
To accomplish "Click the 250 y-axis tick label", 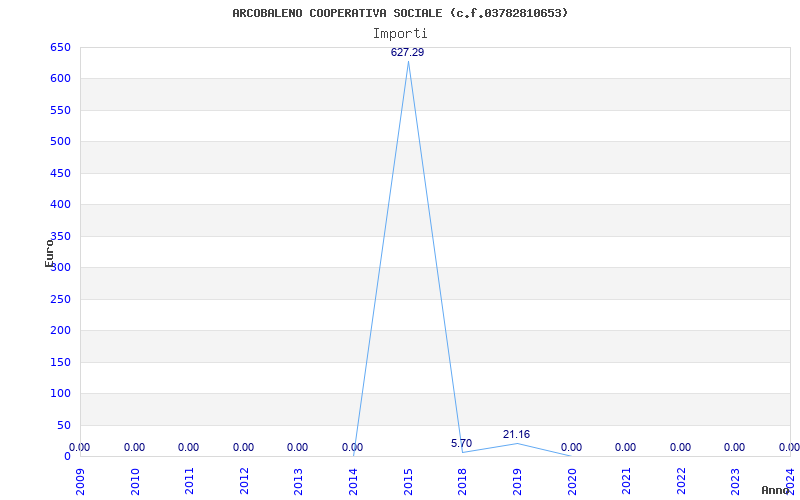I will coord(60,299).
